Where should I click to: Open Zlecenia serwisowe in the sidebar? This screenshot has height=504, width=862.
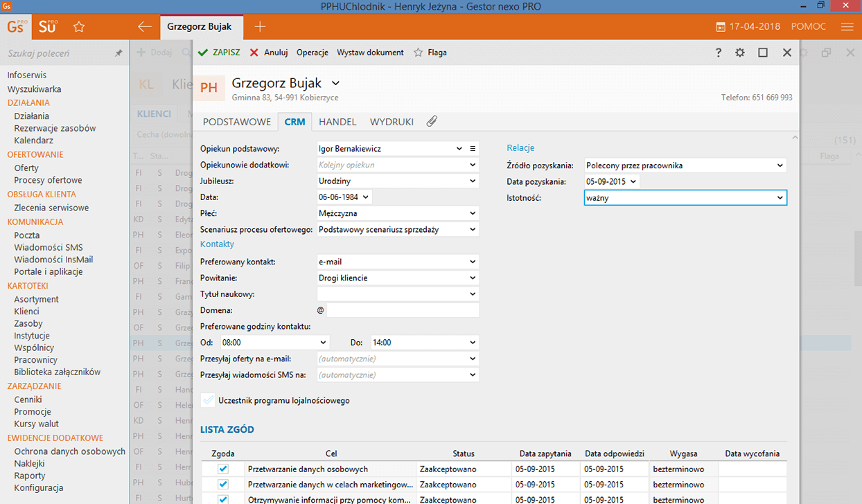coord(52,208)
